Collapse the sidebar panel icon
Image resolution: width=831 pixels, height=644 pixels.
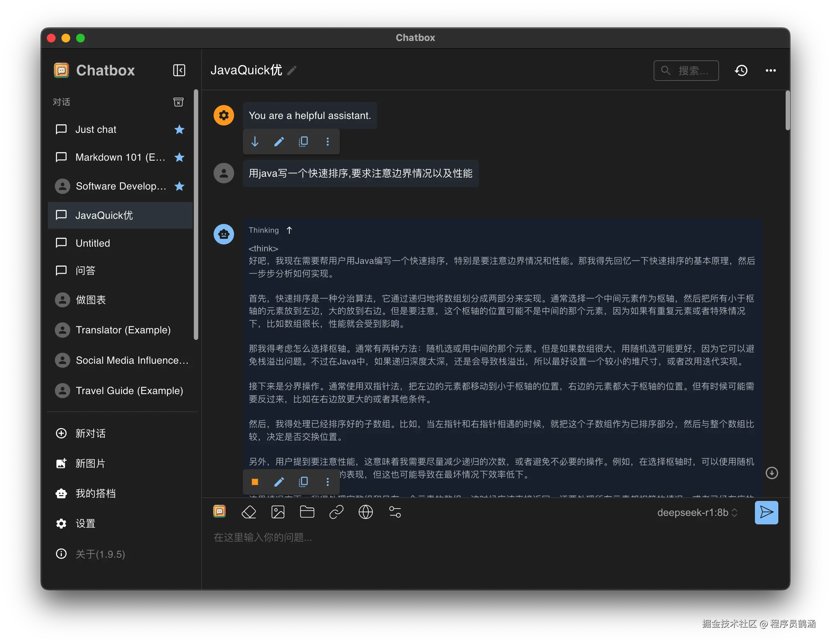point(179,70)
